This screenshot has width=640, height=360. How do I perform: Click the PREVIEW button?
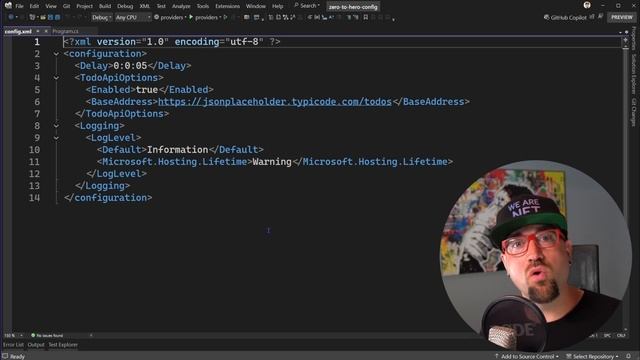pyautogui.click(x=621, y=17)
